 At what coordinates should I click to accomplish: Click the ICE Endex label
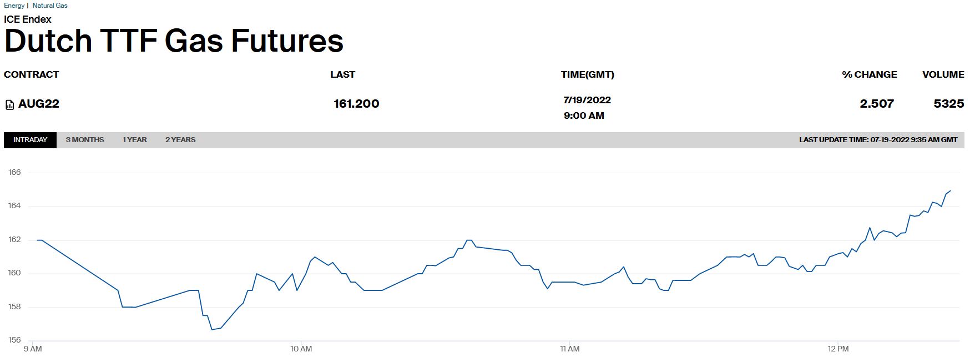click(28, 19)
